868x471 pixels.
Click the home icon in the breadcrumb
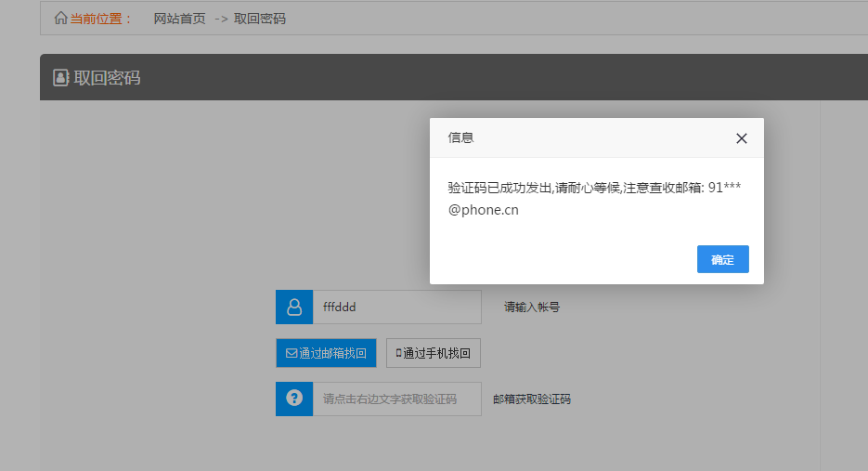point(61,19)
